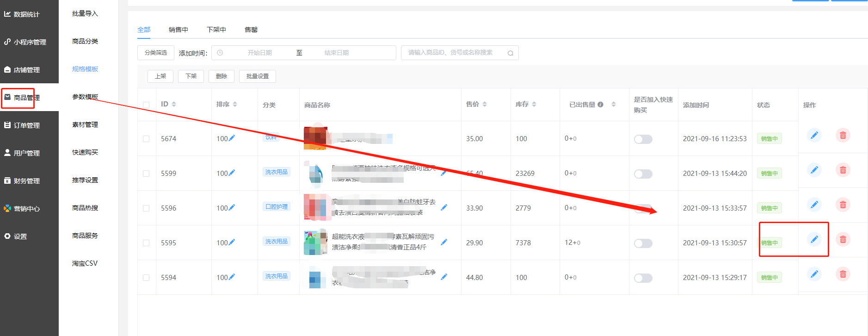Switch to the 全部 tab

(x=144, y=30)
